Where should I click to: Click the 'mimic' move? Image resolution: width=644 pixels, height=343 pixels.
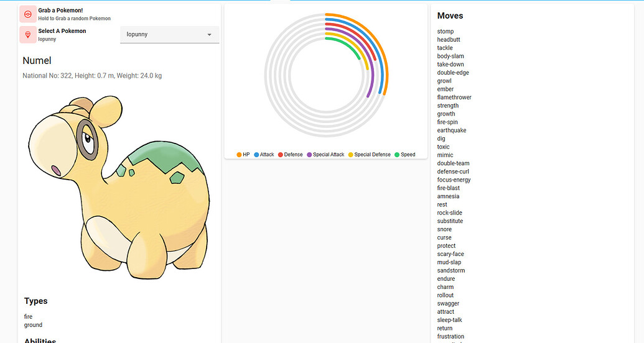pyautogui.click(x=446, y=155)
